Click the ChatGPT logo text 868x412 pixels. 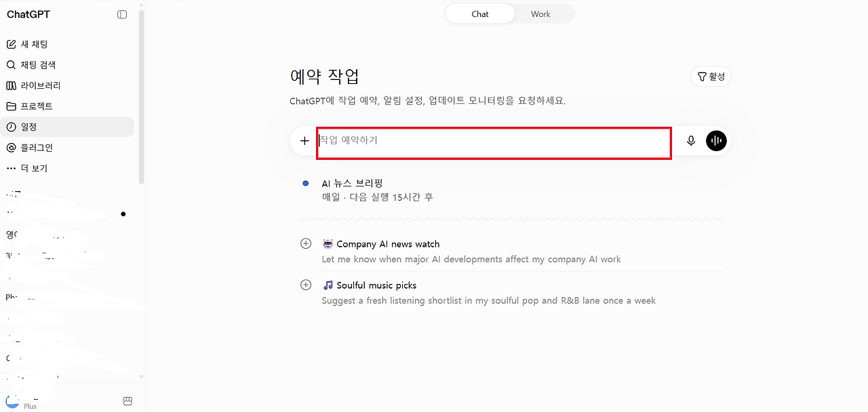point(28,14)
